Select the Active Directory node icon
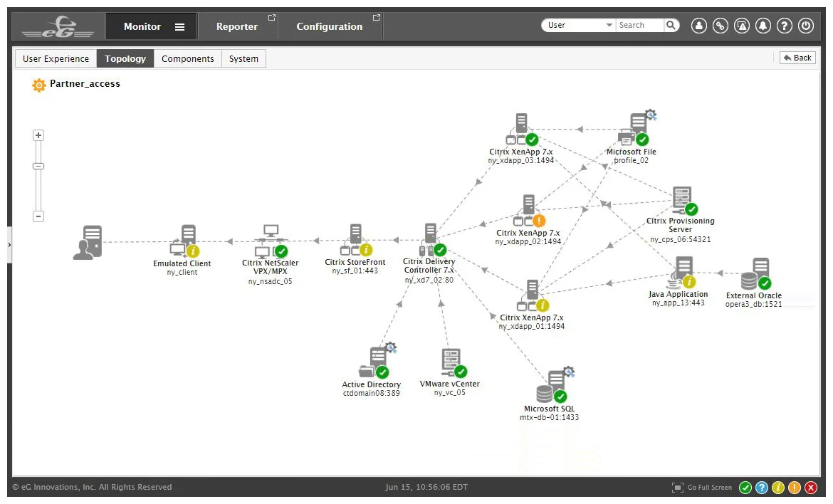 pyautogui.click(x=378, y=361)
